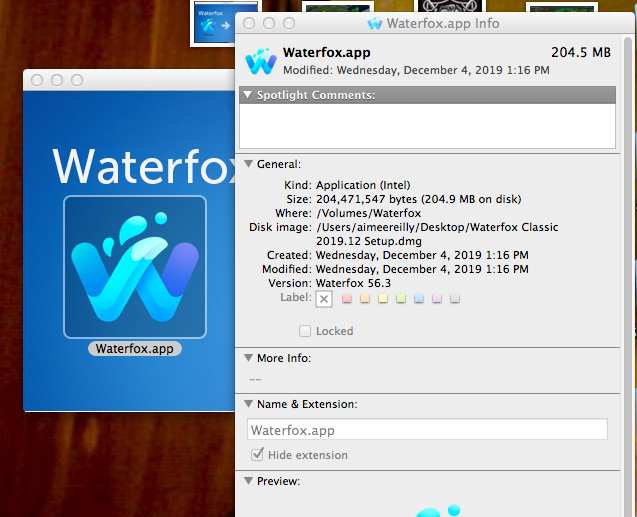The image size is (637, 517).
Task: Toggle the Hide extension checkbox
Action: tap(257, 454)
